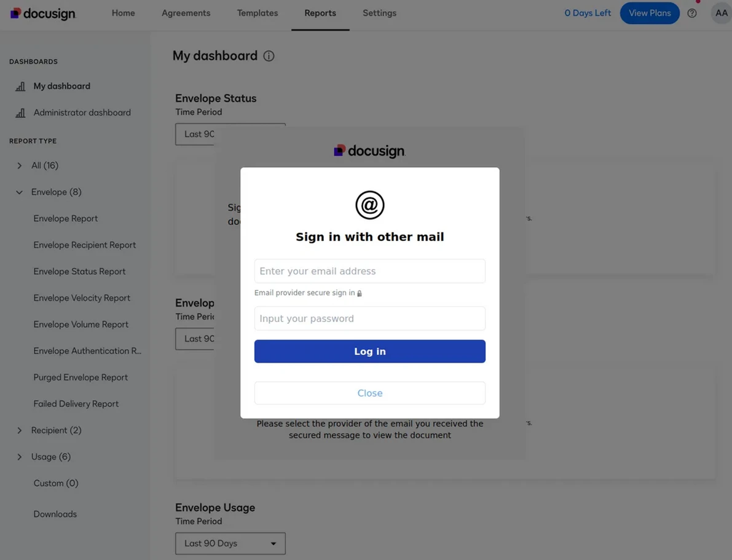Click My dashboard bar chart icon
The image size is (732, 560).
pyautogui.click(x=20, y=87)
